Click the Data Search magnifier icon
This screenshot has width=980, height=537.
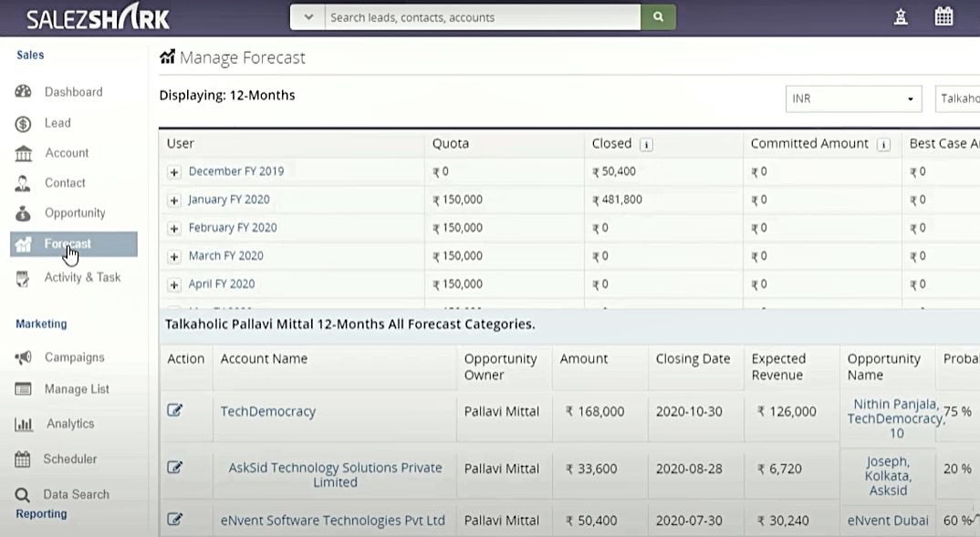pyautogui.click(x=23, y=495)
